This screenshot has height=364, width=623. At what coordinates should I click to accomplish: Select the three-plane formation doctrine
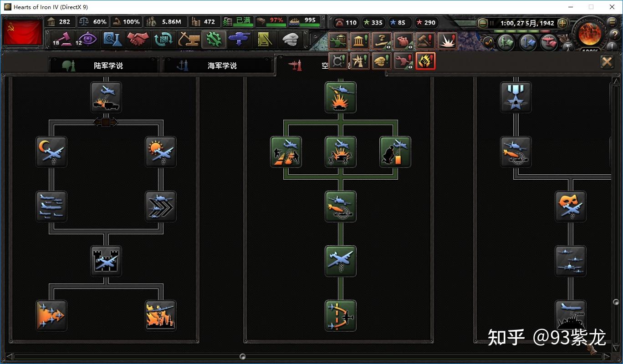tap(571, 261)
